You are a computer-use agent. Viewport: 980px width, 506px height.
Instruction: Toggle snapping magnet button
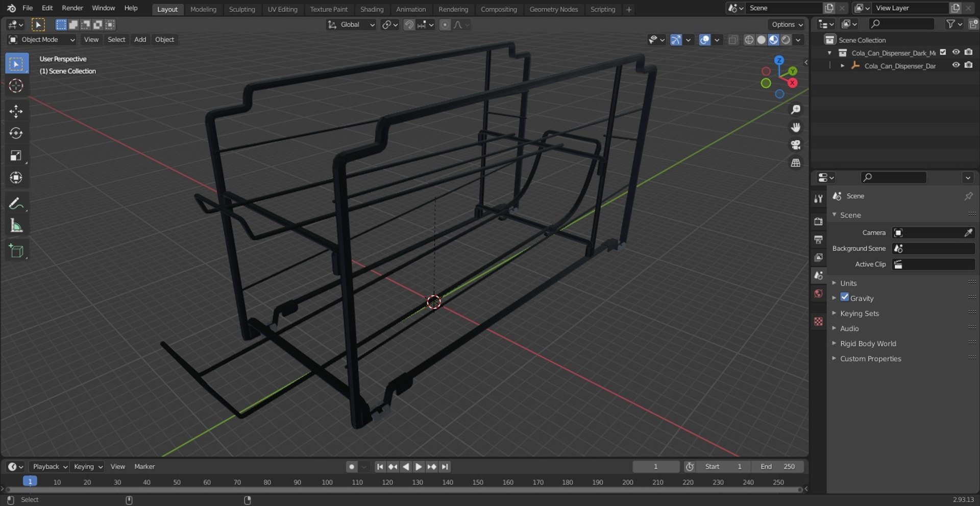(409, 25)
